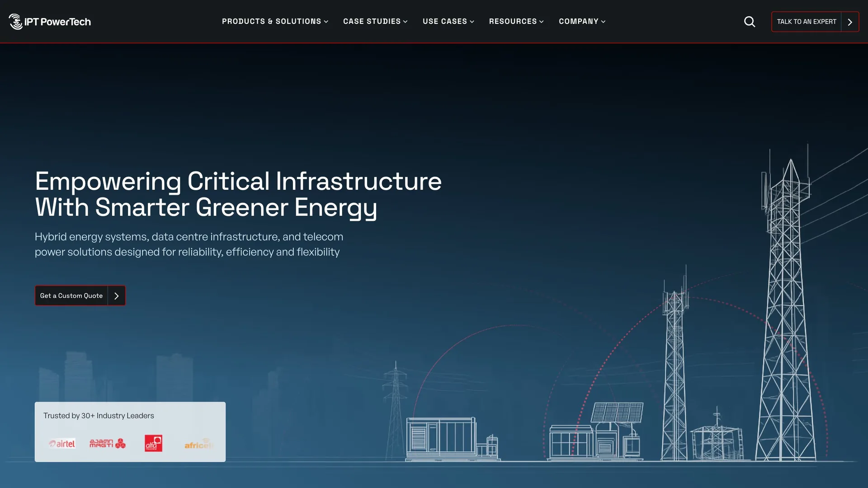868x488 pixels.
Task: Click the Talk to an Expert button
Action: click(815, 22)
